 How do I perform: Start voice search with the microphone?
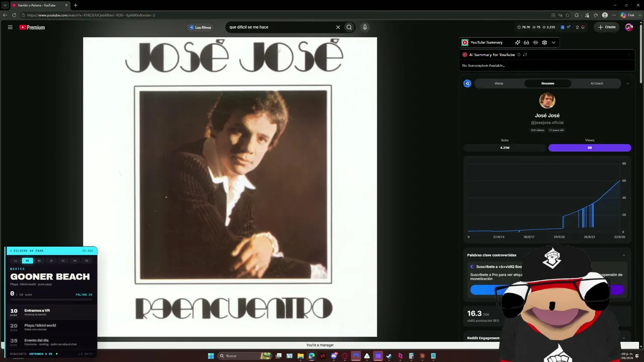(365, 27)
